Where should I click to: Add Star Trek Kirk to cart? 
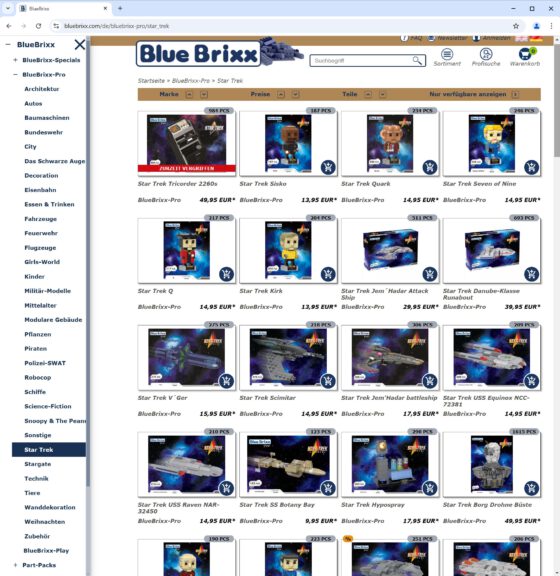pos(328,274)
